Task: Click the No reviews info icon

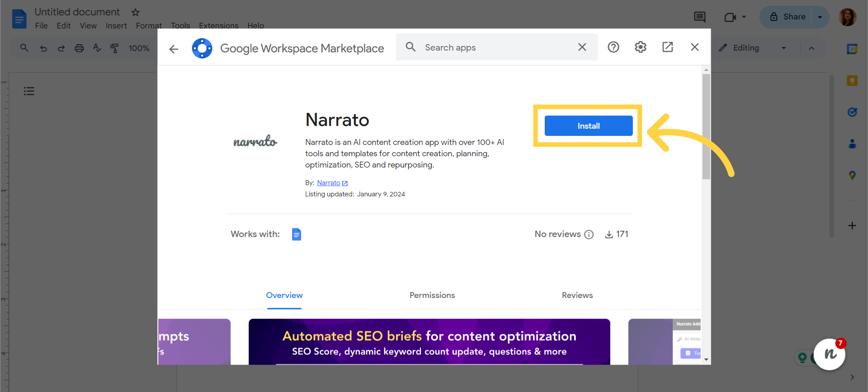Action: coord(589,234)
